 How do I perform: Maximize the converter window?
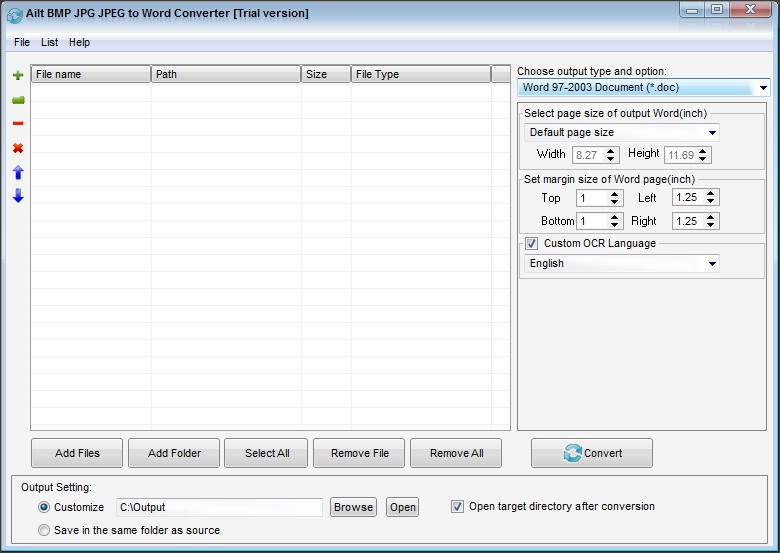point(717,10)
